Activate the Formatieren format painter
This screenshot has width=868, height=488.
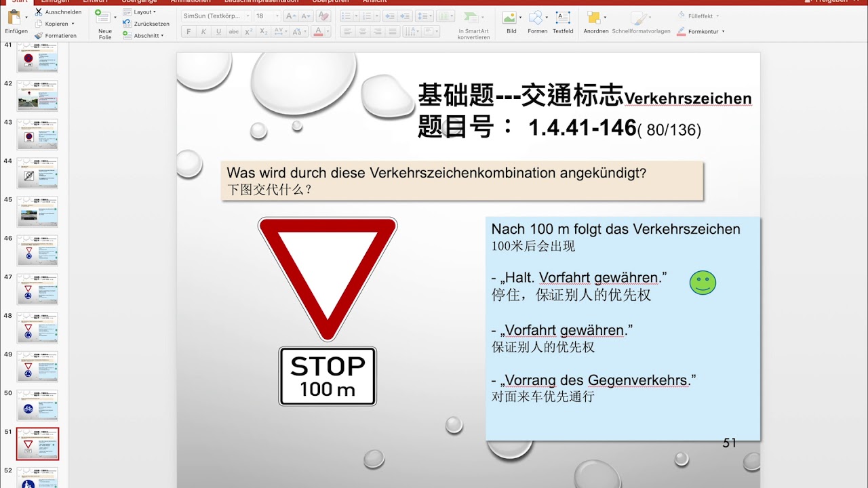(56, 35)
